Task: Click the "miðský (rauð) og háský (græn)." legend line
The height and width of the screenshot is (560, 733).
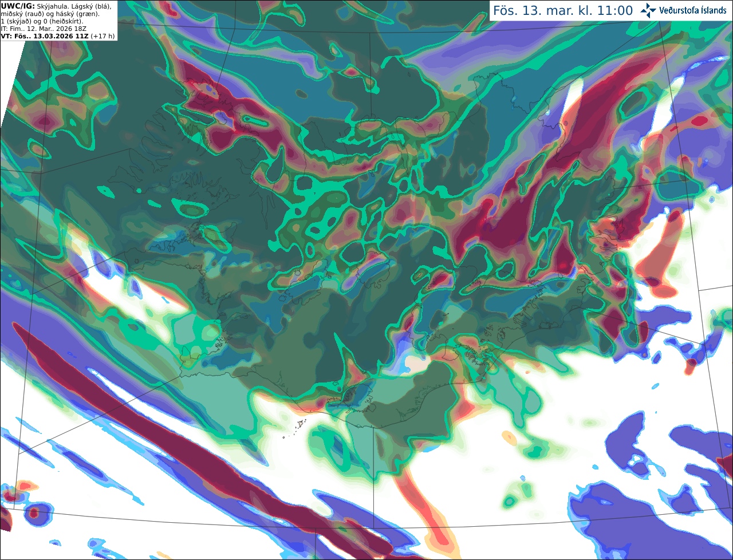Action: click(50, 14)
